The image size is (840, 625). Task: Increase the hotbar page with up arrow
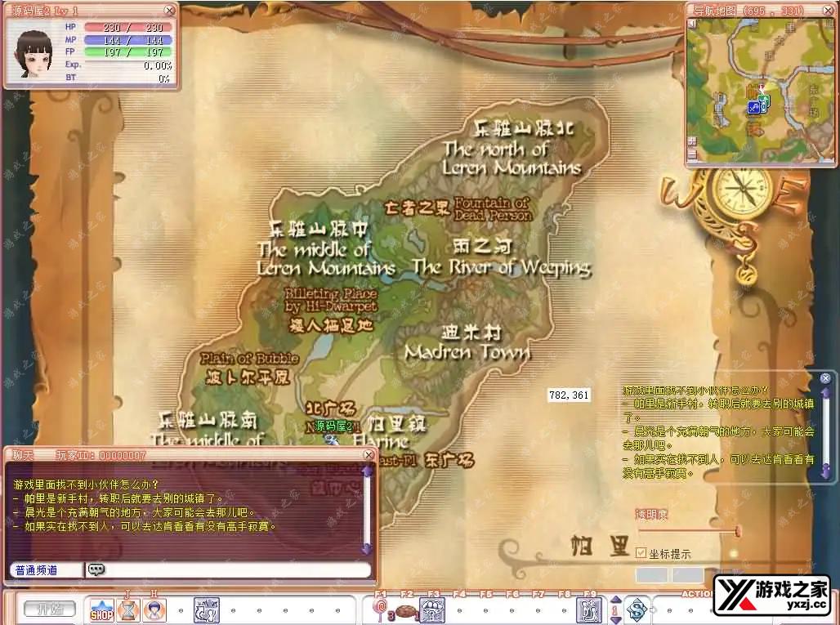616,601
